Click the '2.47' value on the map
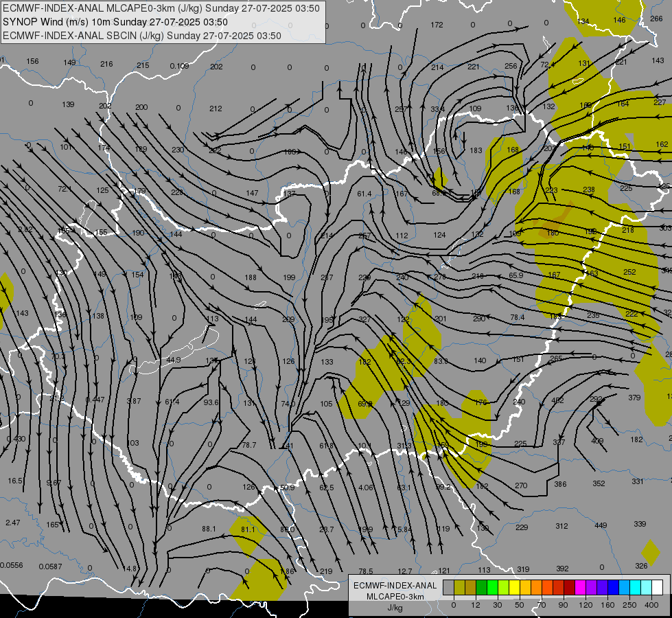 pos(13,523)
